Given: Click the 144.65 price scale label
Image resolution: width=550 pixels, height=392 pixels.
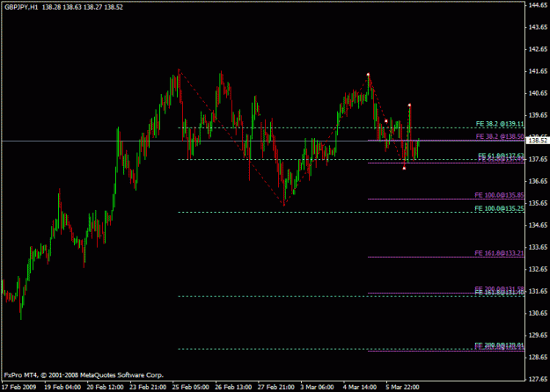Looking at the screenshot, I should 538,5.
